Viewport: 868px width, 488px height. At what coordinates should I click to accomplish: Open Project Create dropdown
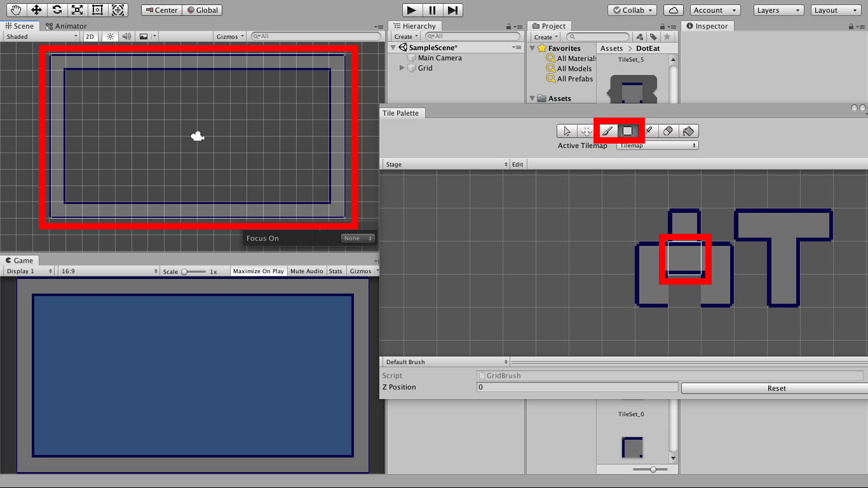coord(546,37)
